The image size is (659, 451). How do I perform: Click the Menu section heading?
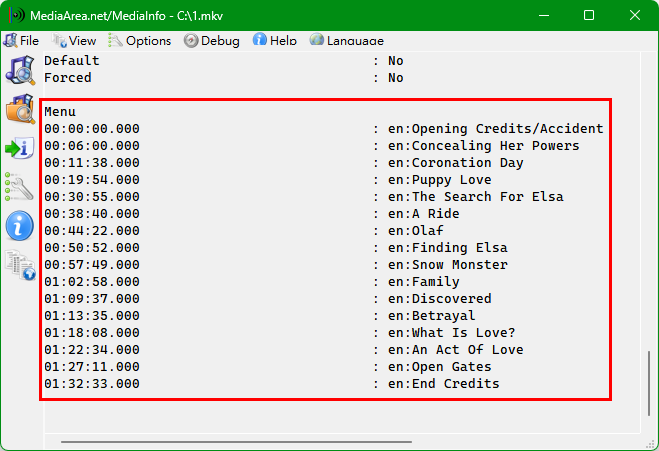60,112
